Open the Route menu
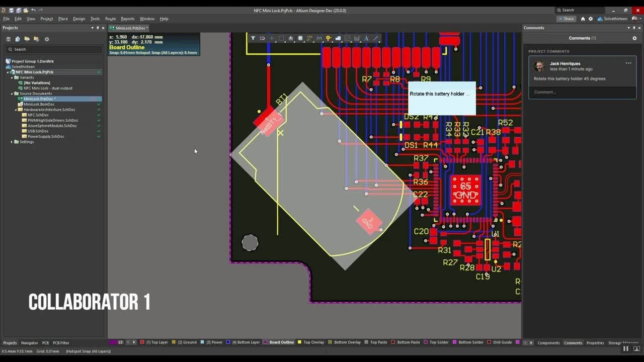 (x=110, y=19)
